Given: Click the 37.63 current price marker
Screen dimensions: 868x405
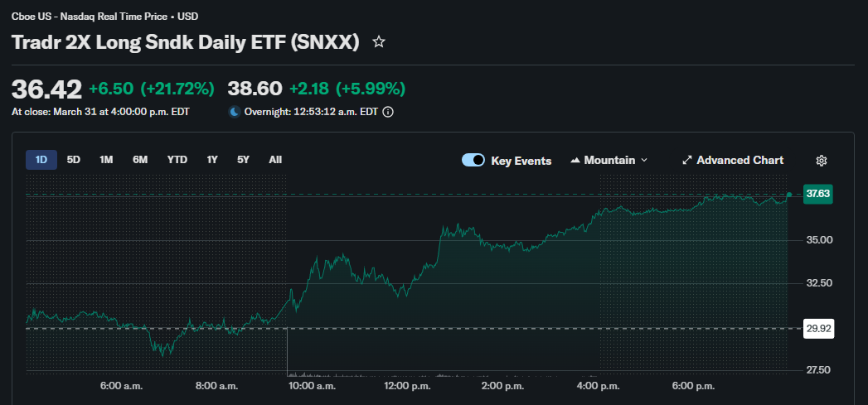Looking at the screenshot, I should 818,194.
